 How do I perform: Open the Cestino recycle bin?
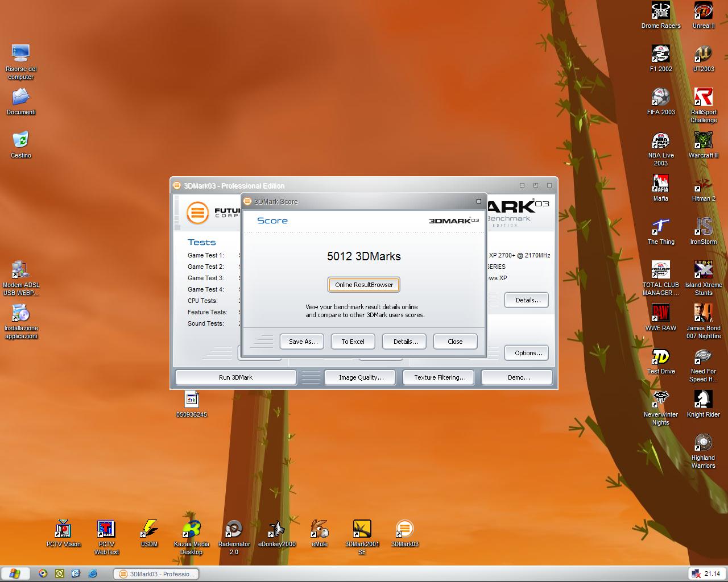point(21,145)
